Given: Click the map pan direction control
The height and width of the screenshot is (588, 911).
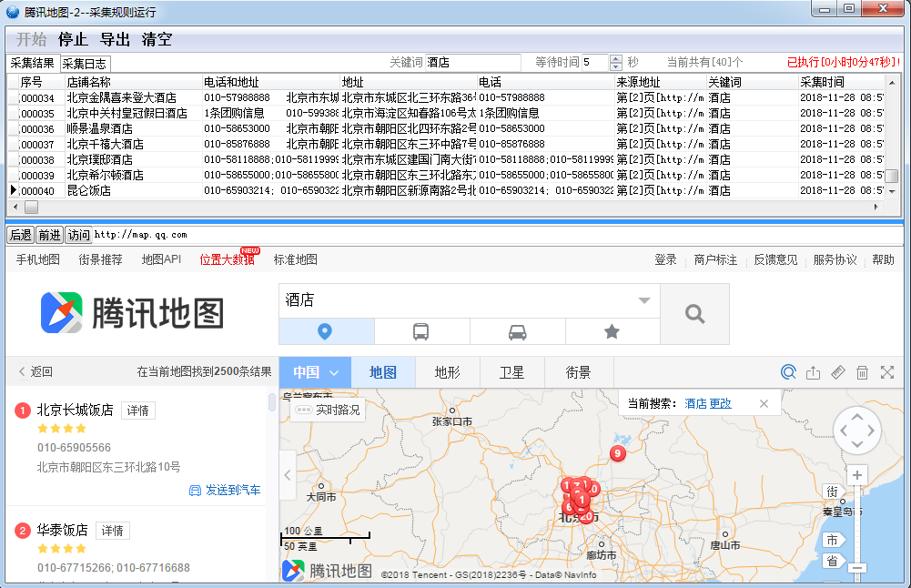Looking at the screenshot, I should (x=857, y=431).
